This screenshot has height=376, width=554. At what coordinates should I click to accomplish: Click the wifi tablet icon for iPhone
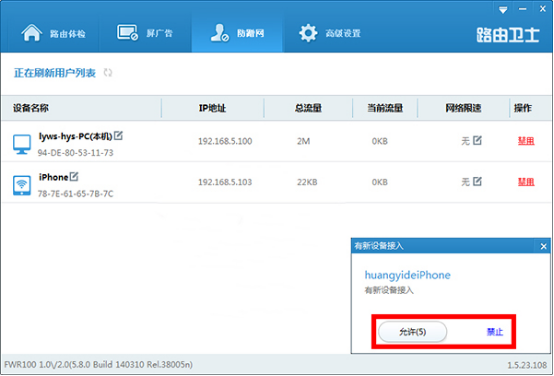tap(22, 185)
